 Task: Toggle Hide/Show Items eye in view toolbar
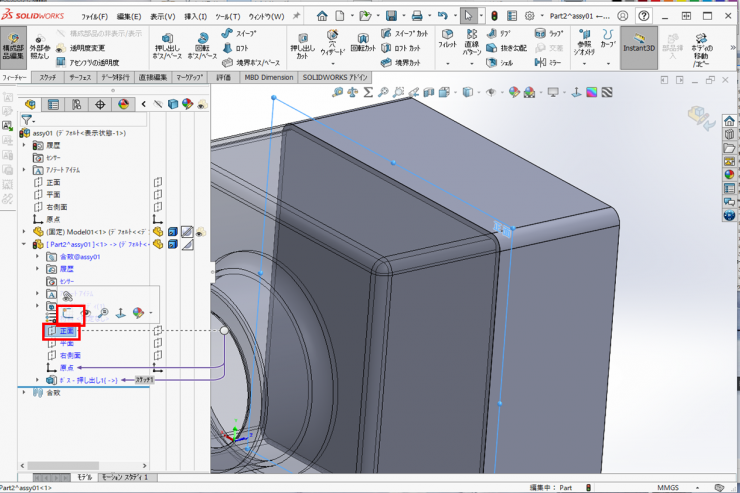click(490, 92)
